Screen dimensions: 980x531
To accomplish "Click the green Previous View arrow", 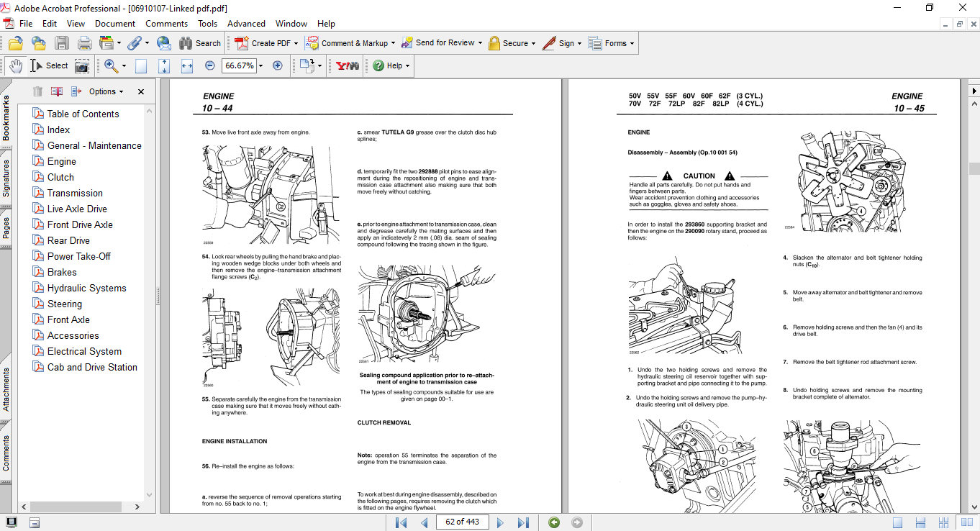I will pyautogui.click(x=553, y=522).
